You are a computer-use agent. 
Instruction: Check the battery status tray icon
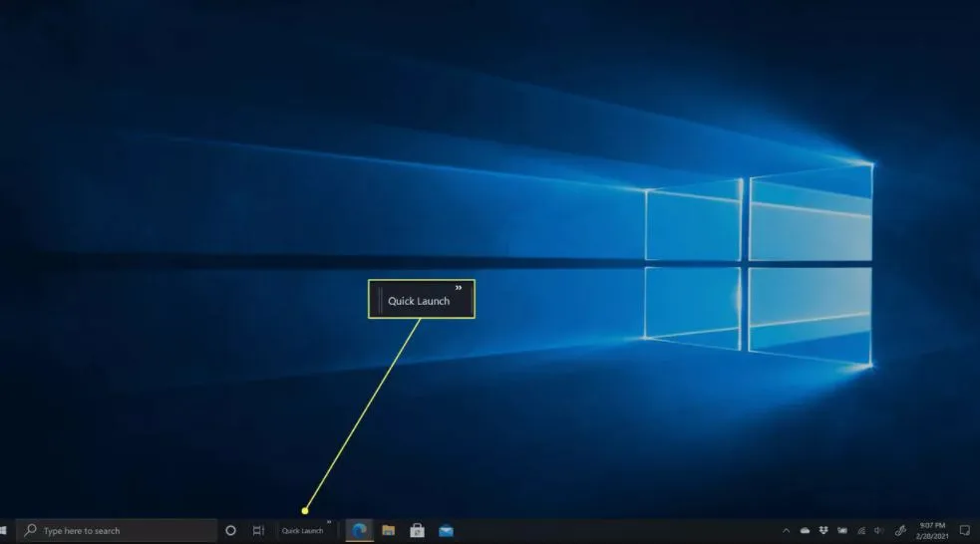(x=842, y=531)
